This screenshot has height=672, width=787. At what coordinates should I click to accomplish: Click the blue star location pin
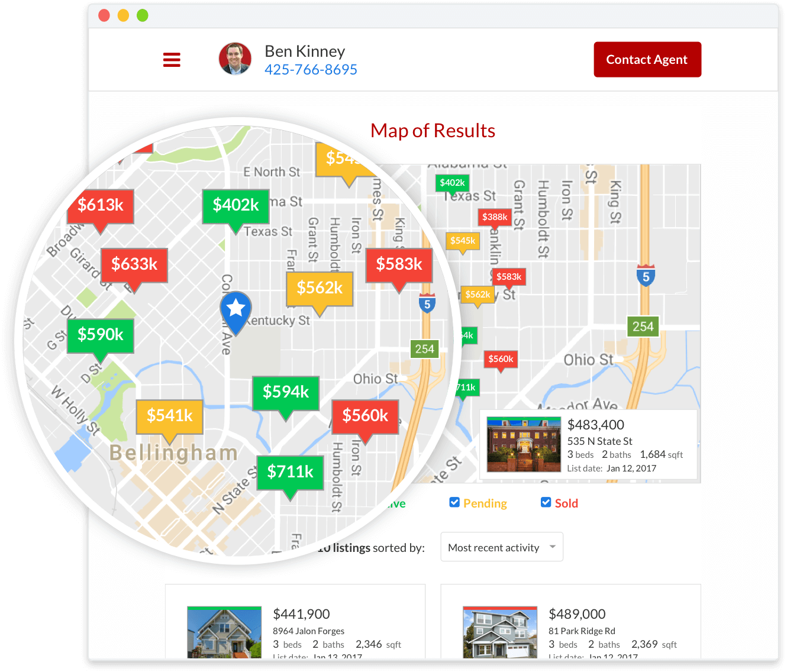[236, 310]
